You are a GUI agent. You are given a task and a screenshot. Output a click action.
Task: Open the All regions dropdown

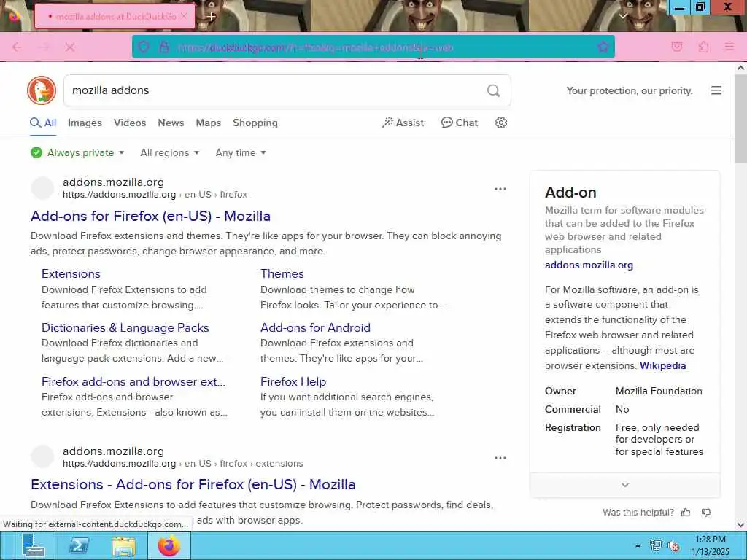tap(169, 153)
